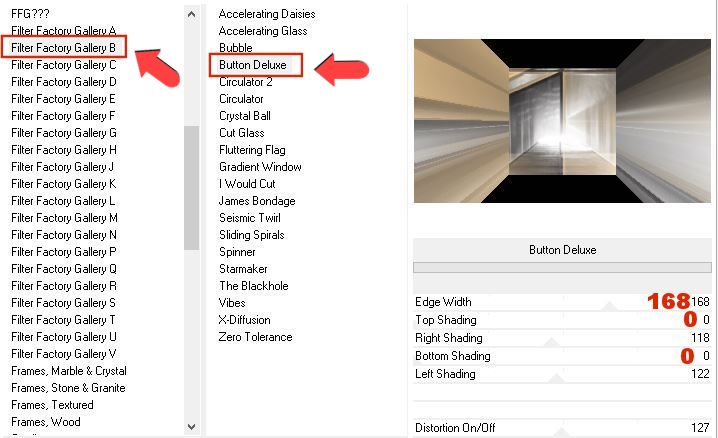Choose the Zero Tolerance filter
Image resolution: width=718 pixels, height=438 pixels.
click(256, 337)
